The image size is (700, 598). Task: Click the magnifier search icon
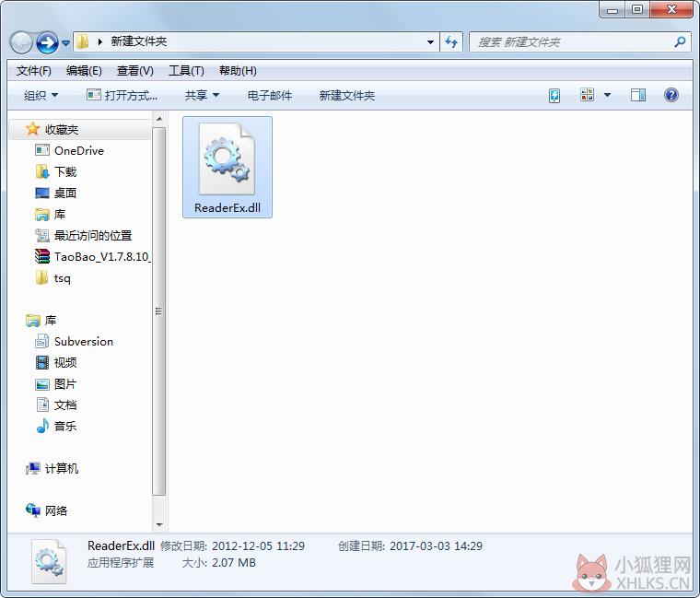tap(680, 42)
